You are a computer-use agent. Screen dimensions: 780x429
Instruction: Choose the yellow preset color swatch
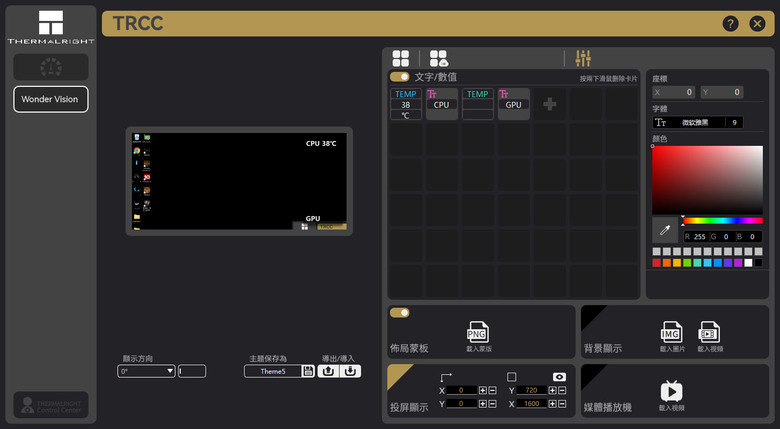click(677, 263)
